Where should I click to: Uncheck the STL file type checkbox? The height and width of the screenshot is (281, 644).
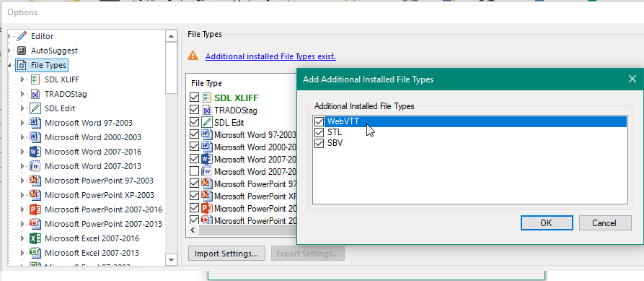(319, 132)
